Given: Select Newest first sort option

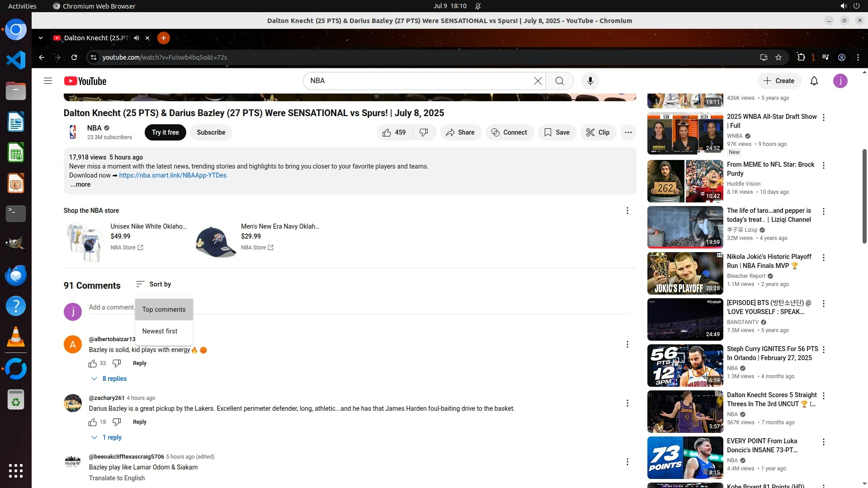Looking at the screenshot, I should pyautogui.click(x=160, y=331).
